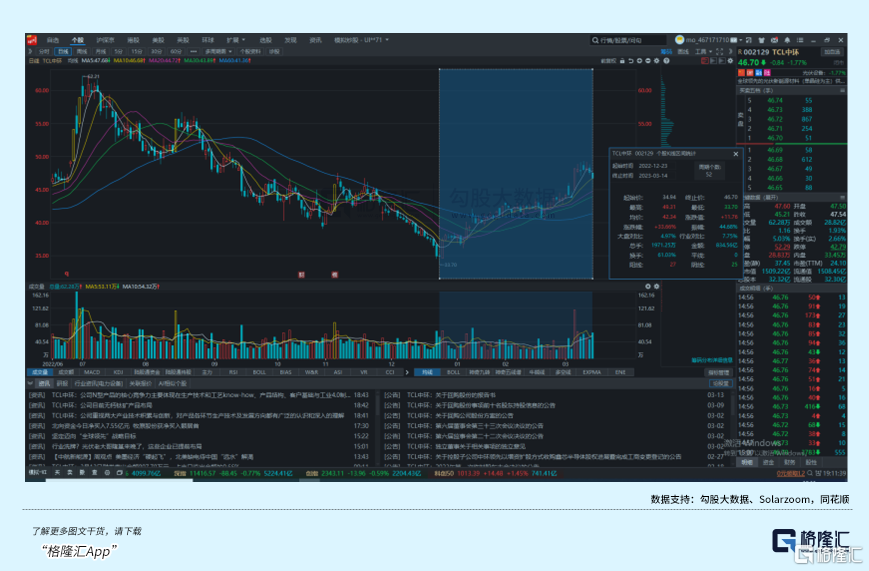Open the skin shirt icon in title bar
Screen dimensions: 869x571
(x=761, y=40)
